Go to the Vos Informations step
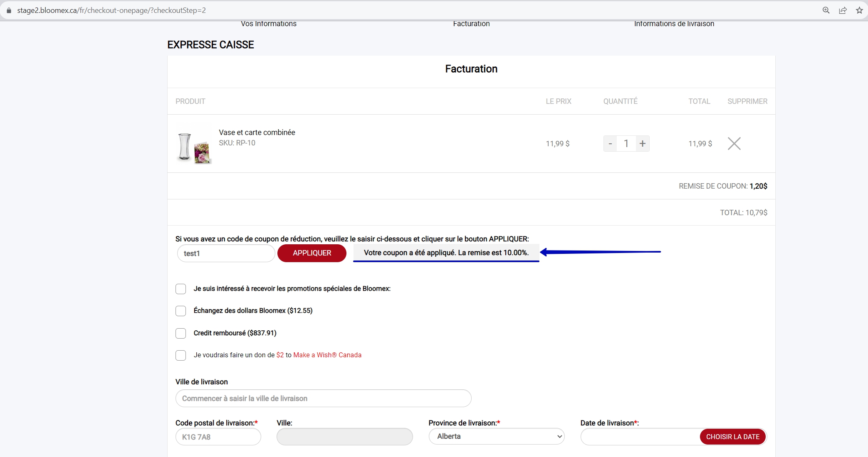 click(x=269, y=24)
